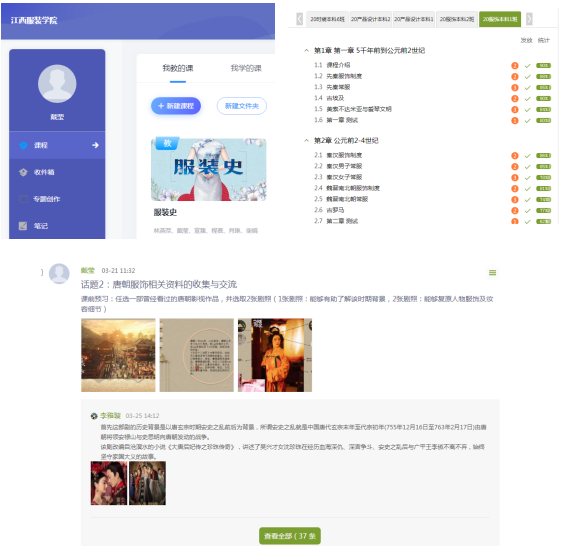Open the 服装史 course thumbnail
The height and width of the screenshot is (556, 562).
point(209,170)
